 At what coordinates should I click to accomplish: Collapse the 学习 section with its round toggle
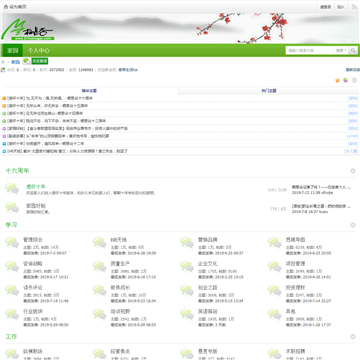tap(353, 225)
